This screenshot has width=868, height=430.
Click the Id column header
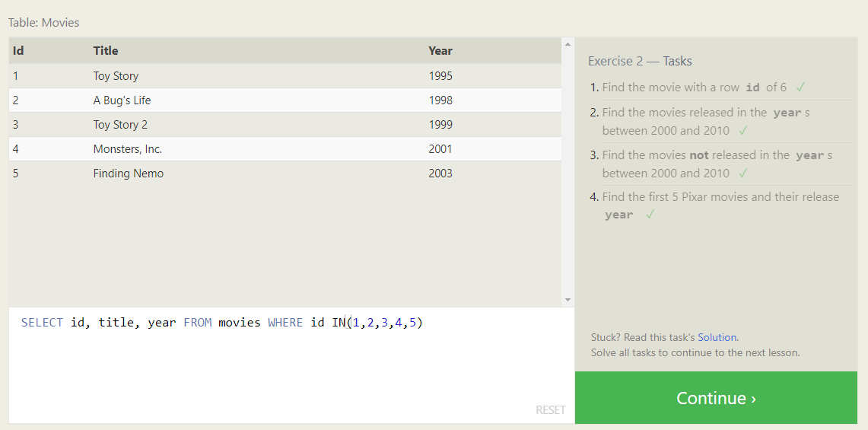[x=18, y=51]
